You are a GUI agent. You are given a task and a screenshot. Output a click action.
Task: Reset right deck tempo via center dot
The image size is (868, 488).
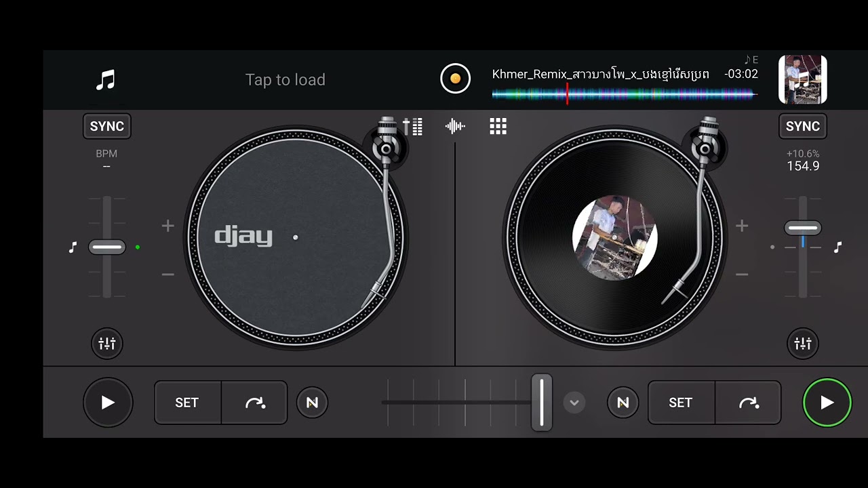point(772,247)
